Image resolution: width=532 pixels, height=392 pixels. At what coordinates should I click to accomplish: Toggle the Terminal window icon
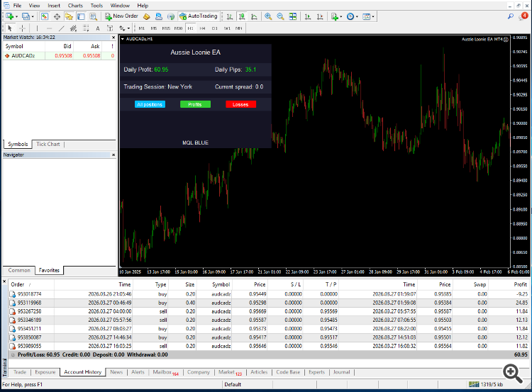click(x=81, y=16)
